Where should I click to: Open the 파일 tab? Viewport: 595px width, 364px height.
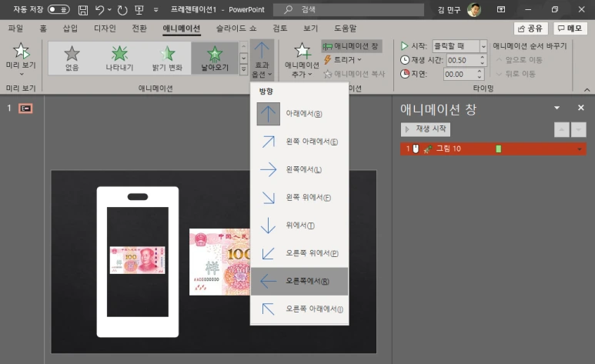pos(15,28)
